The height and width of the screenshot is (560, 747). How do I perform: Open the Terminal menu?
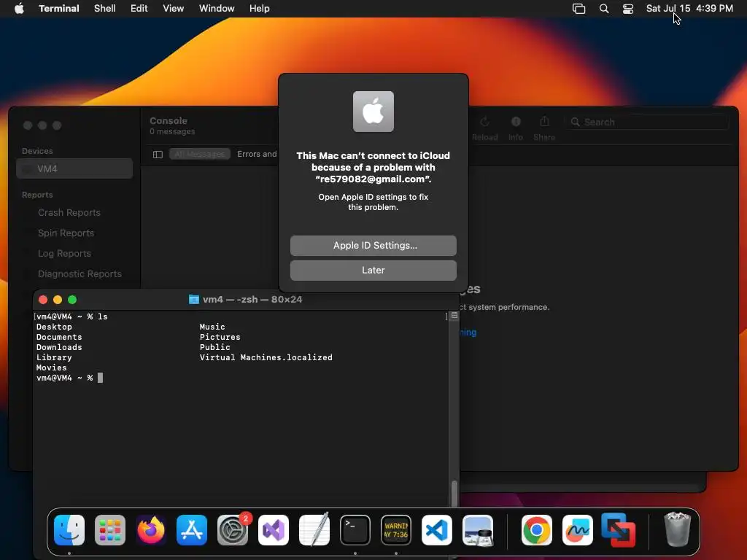pyautogui.click(x=58, y=9)
